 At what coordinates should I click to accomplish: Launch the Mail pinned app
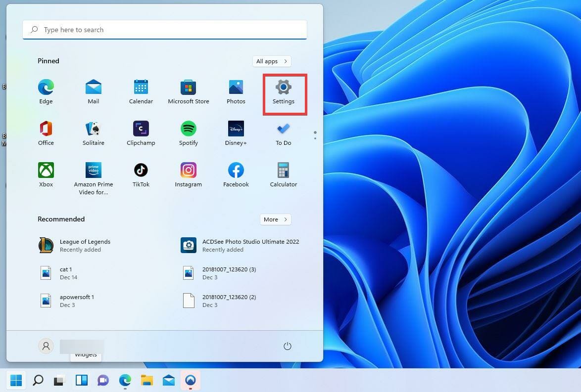[94, 92]
